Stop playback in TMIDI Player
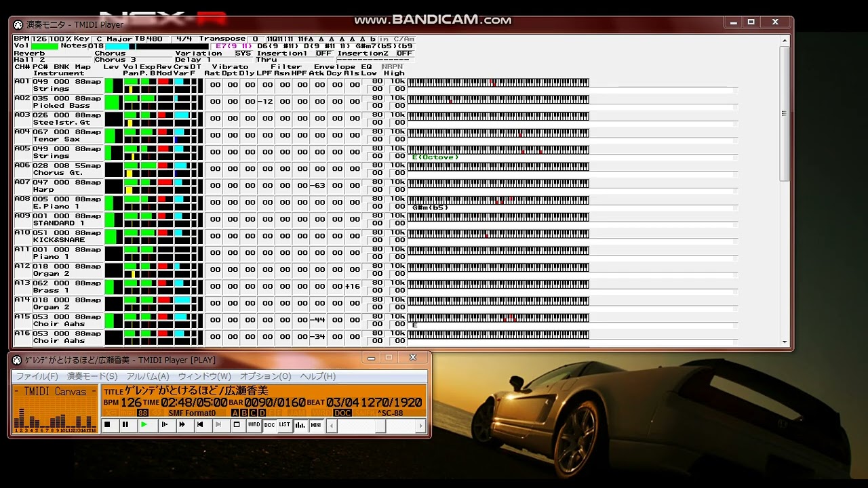 (107, 425)
